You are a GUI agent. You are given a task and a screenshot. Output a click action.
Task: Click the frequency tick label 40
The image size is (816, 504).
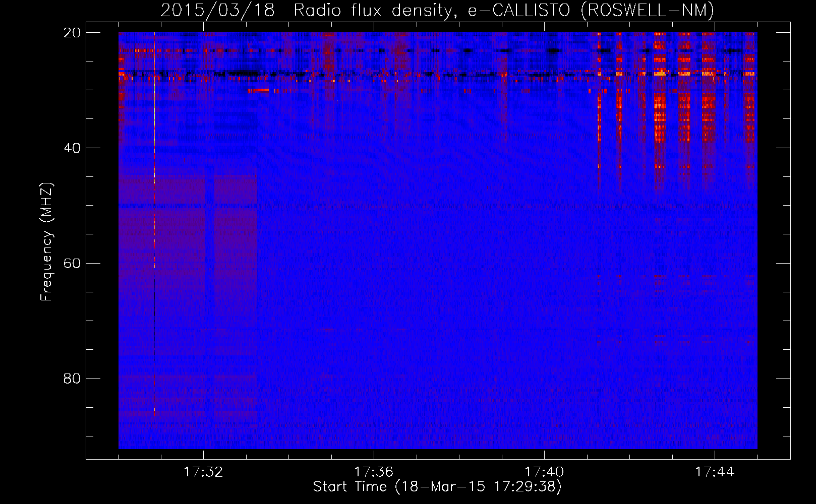pyautogui.click(x=72, y=148)
